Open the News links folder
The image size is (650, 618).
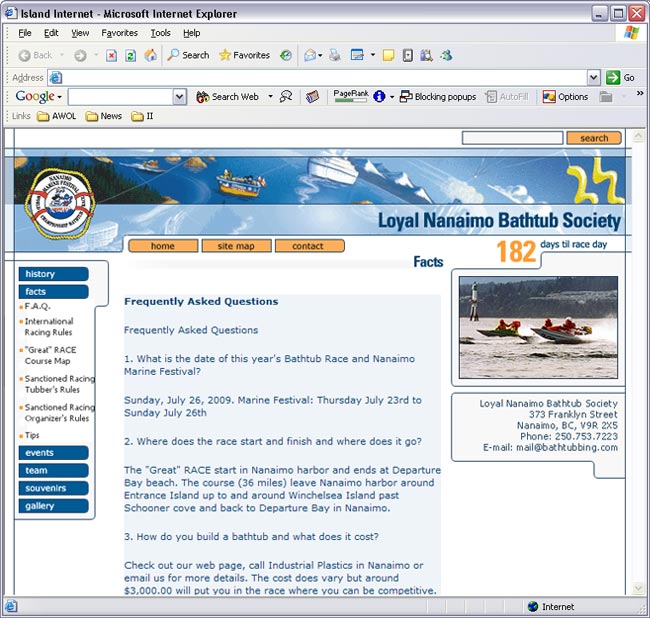104,116
